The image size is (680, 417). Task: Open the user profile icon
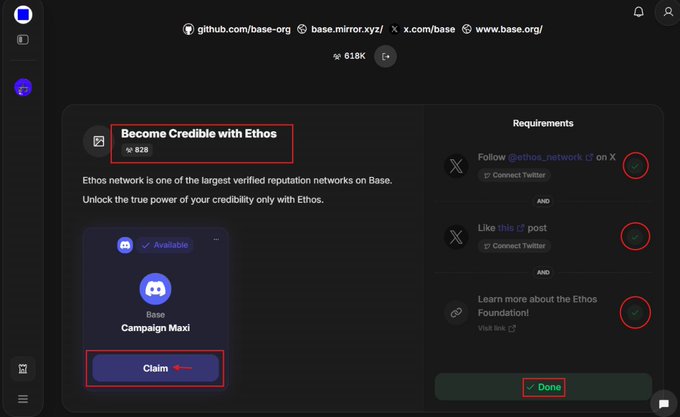pos(668,12)
